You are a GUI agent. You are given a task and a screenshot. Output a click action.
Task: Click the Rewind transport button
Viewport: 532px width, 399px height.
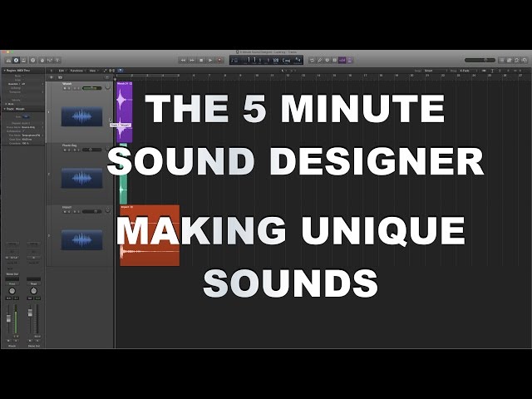[183, 61]
